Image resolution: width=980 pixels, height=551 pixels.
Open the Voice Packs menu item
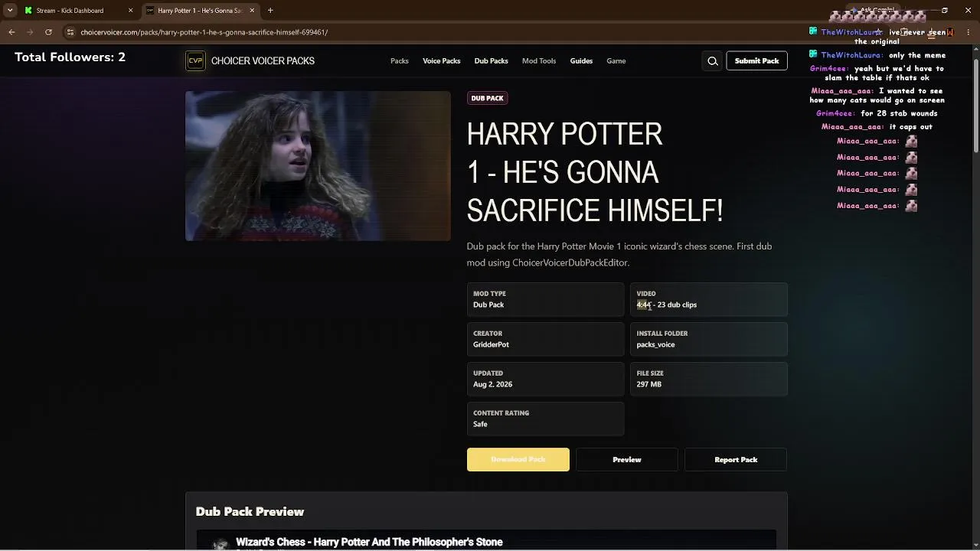click(442, 61)
